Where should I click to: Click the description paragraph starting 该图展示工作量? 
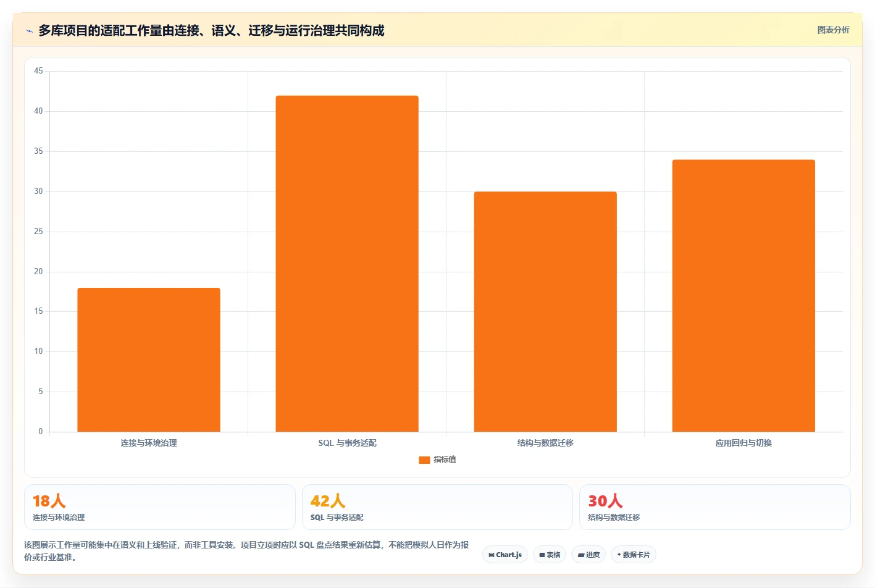tap(246, 551)
